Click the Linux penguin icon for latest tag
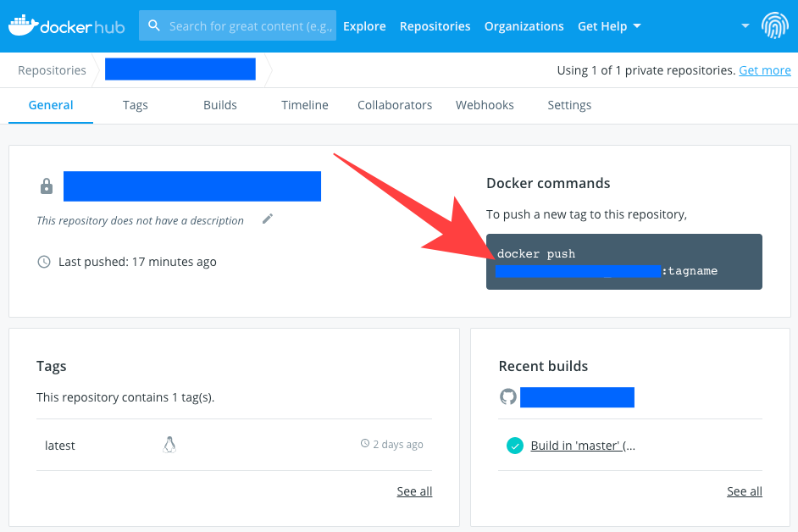 (x=169, y=445)
